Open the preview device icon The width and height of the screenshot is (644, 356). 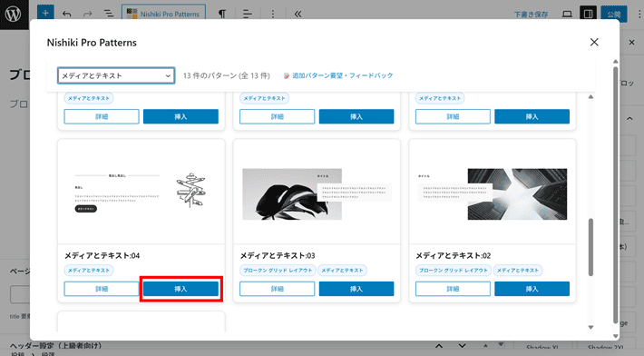[x=567, y=14]
